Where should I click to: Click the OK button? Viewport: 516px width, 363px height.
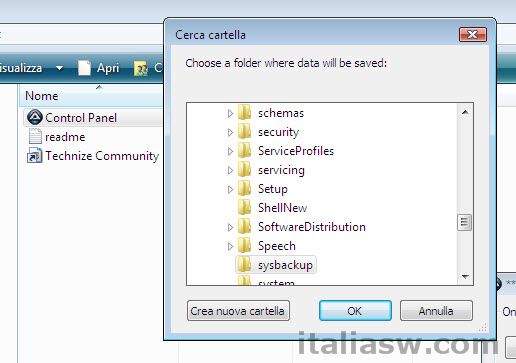pyautogui.click(x=355, y=311)
